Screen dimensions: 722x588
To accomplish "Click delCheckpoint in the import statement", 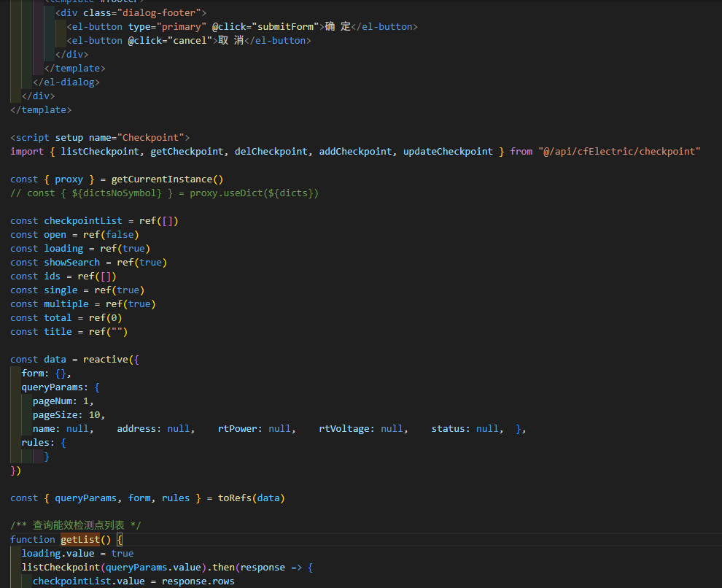I will click(271, 152).
